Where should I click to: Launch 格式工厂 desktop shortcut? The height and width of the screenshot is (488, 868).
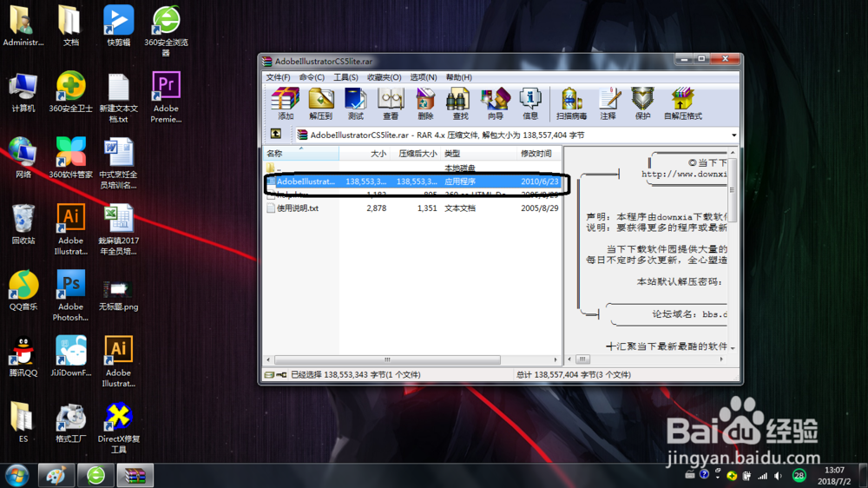70,422
